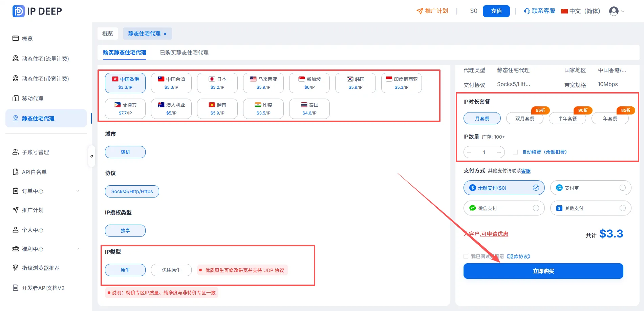Select the 优质原生 IP type
The height and width of the screenshot is (311, 644).
171,270
